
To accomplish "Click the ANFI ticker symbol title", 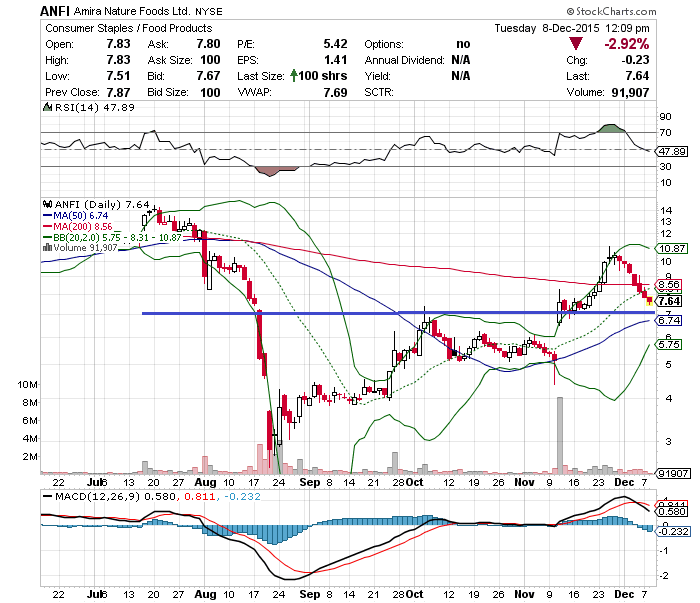I will [x=55, y=11].
